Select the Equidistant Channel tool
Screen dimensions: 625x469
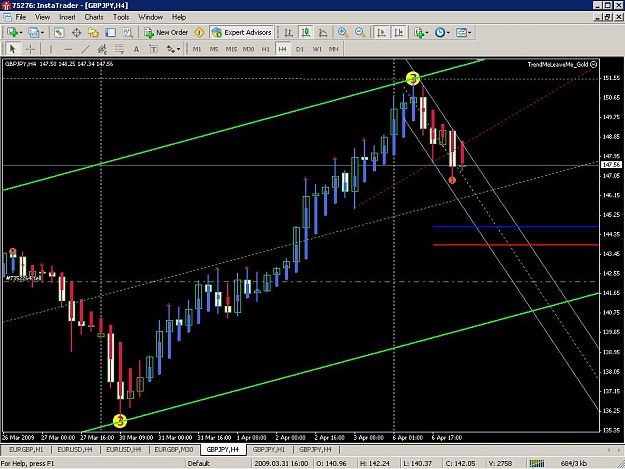point(102,49)
